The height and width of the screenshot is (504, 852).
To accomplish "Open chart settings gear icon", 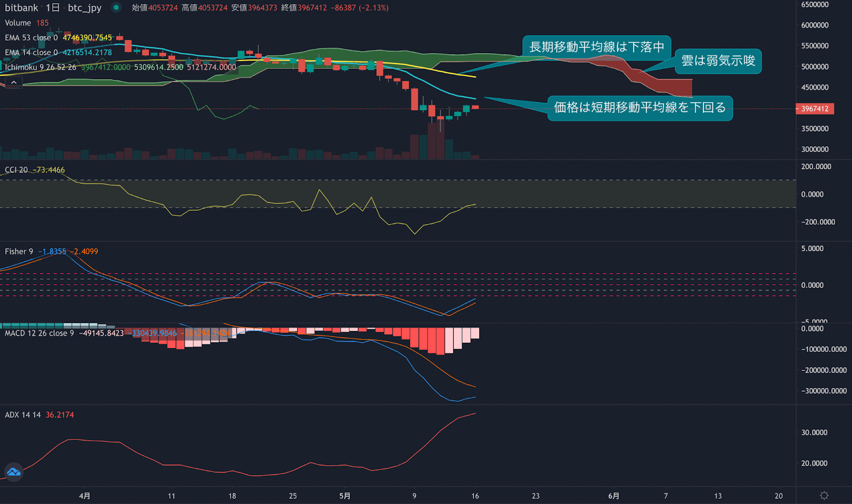I will (824, 495).
